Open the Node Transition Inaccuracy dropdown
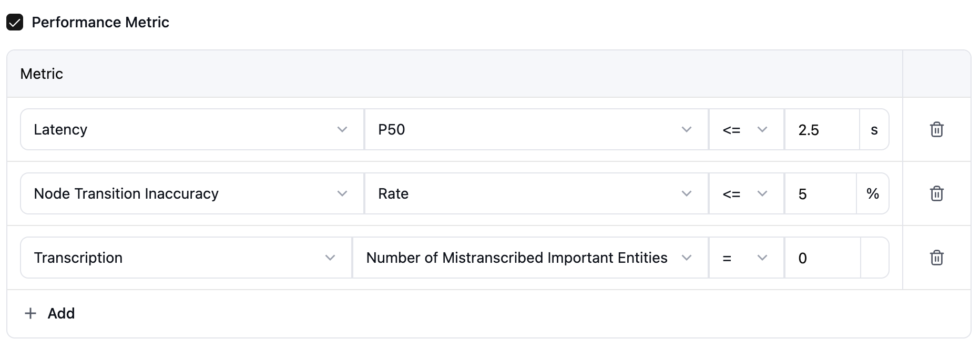This screenshot has height=349, width=980. tap(192, 193)
